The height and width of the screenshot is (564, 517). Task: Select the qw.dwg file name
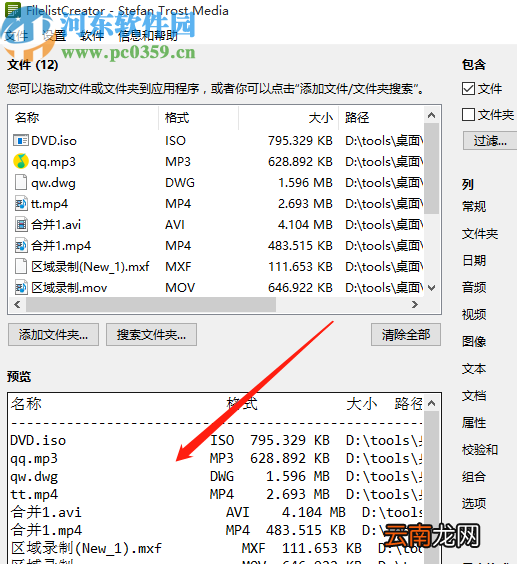click(x=53, y=183)
